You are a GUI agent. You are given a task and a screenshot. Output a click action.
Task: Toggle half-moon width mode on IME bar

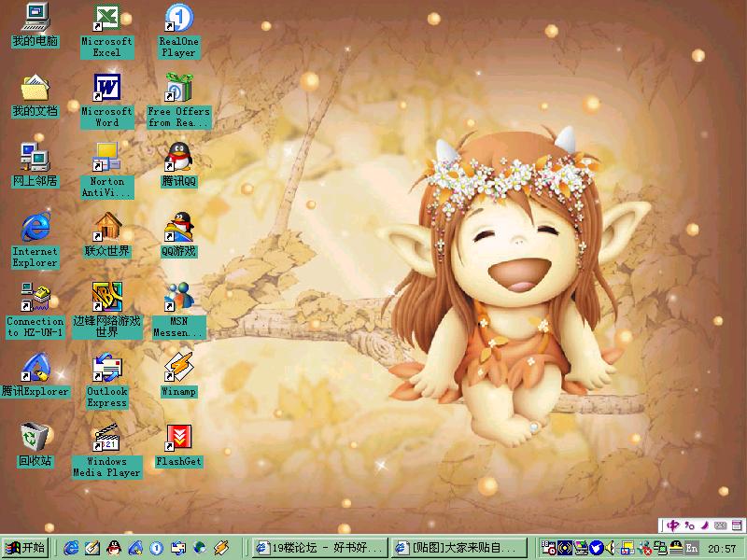pyautogui.click(x=705, y=525)
